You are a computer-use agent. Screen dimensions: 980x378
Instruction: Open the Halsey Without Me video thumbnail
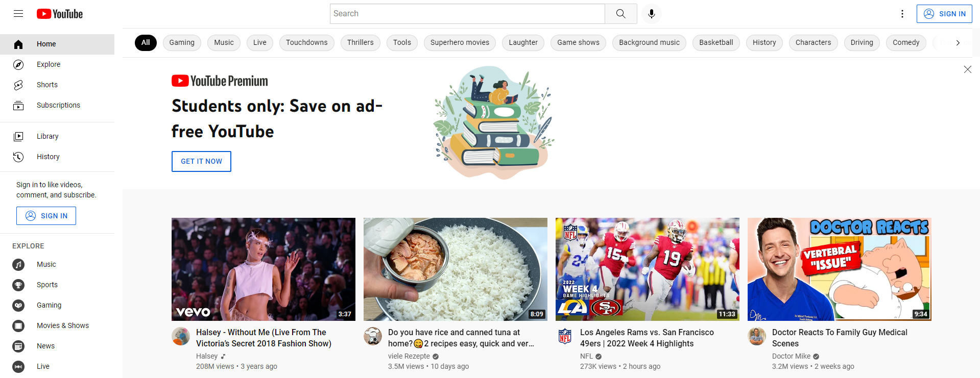[264, 269]
